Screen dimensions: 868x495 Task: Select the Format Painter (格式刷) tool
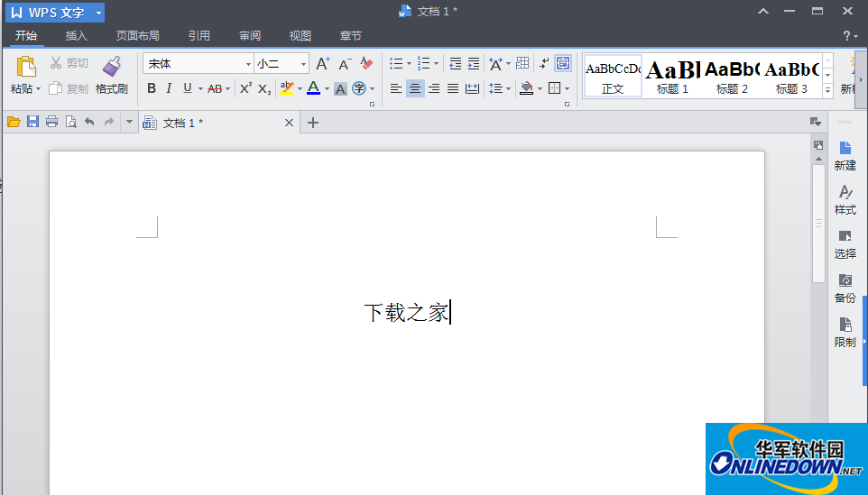[112, 75]
